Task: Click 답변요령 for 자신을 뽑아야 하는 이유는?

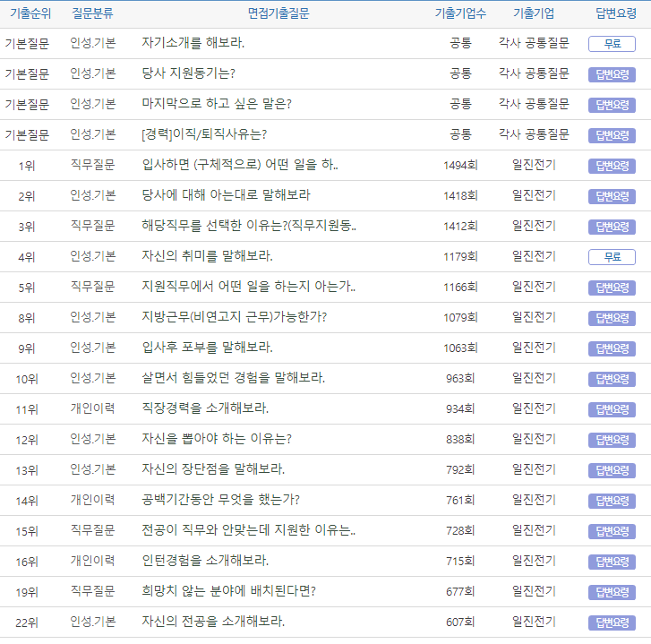Action: 612,440
